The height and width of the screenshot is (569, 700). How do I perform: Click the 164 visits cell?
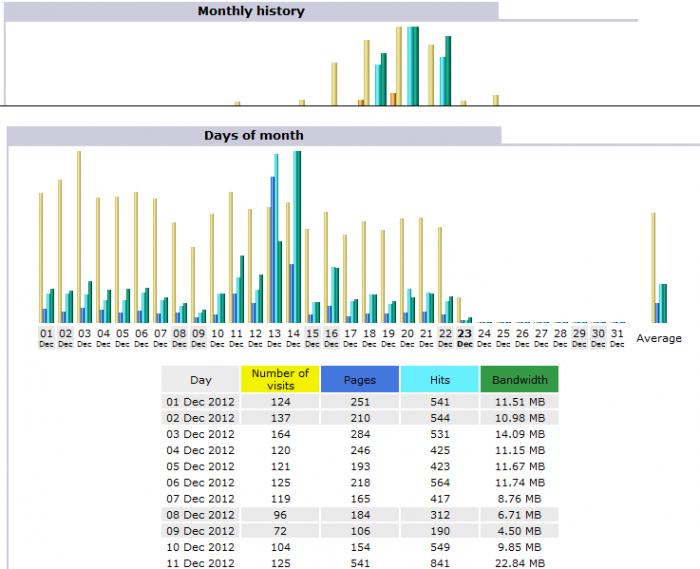pos(280,434)
